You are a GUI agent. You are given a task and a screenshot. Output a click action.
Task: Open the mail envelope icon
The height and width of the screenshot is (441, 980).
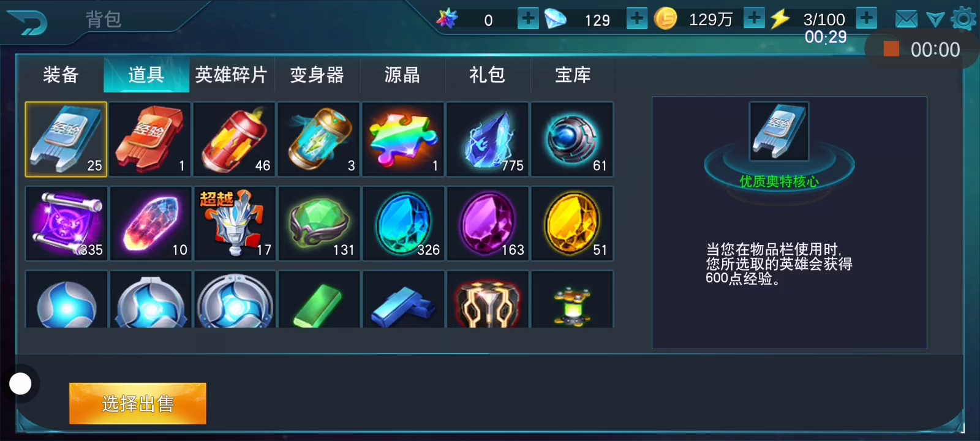[907, 20]
